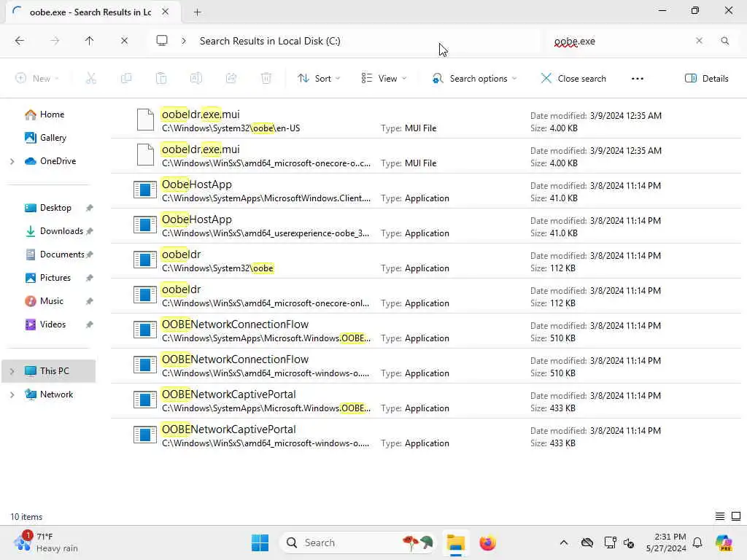Select oobeldr application in System32\oobe
747x560 pixels.
click(426, 261)
